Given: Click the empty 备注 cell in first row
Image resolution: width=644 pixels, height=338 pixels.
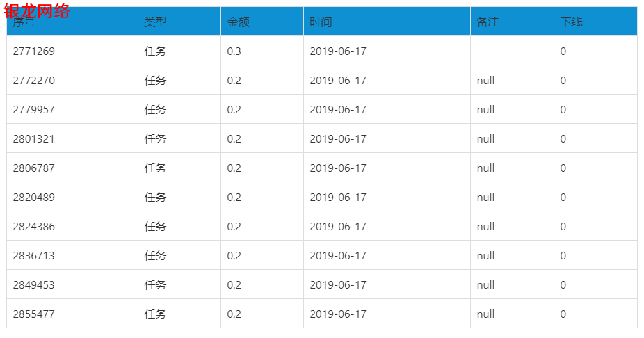Looking at the screenshot, I should [512, 51].
